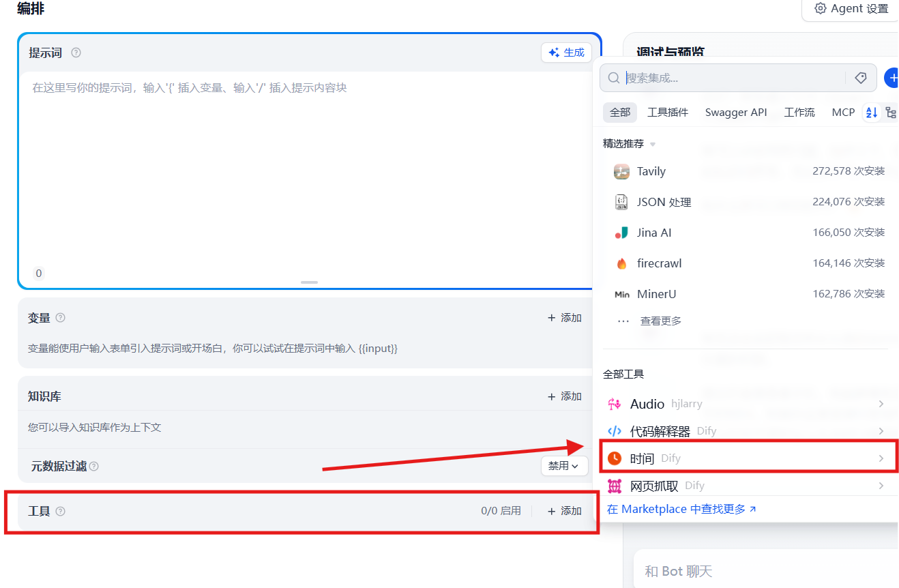Click 272,578 次安装 text
Viewport: 899px width, 588px height.
coord(849,171)
